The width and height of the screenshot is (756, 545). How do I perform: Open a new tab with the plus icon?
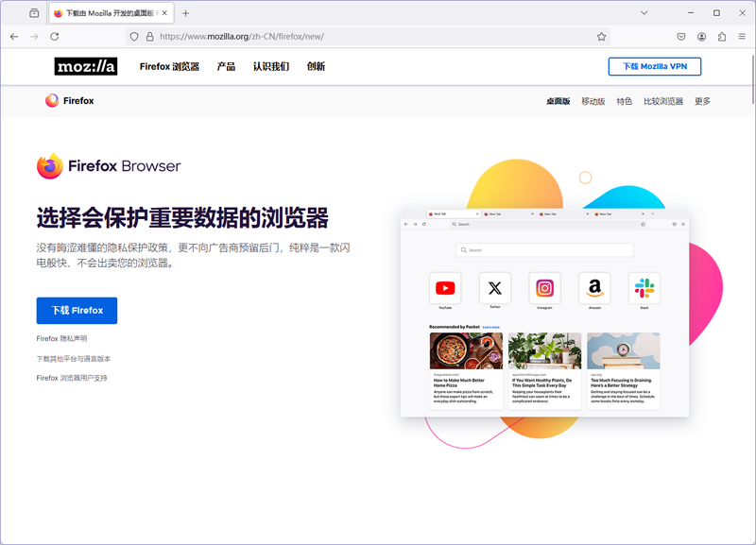pos(185,12)
